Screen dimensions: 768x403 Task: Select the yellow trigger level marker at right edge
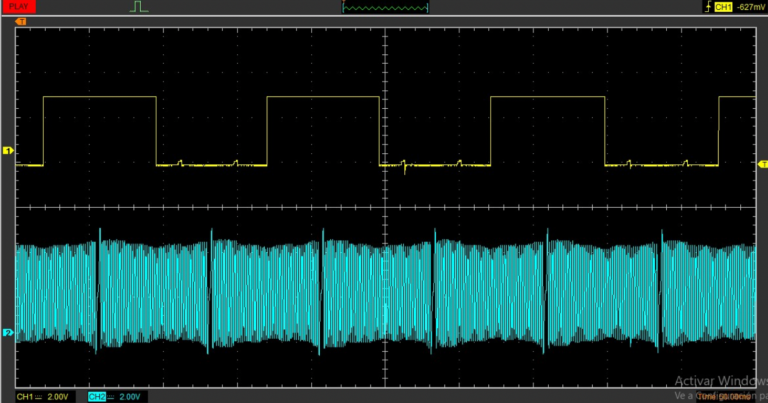tap(762, 163)
